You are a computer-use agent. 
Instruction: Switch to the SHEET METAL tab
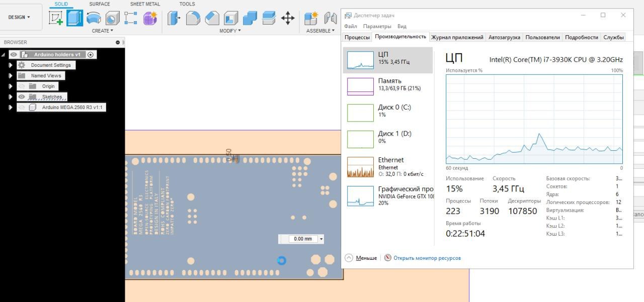click(x=145, y=4)
